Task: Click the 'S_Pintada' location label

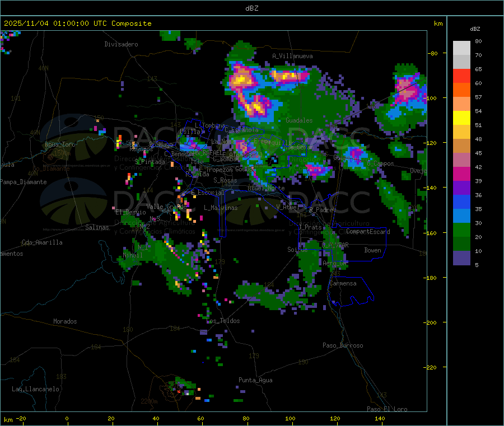Action: point(150,162)
